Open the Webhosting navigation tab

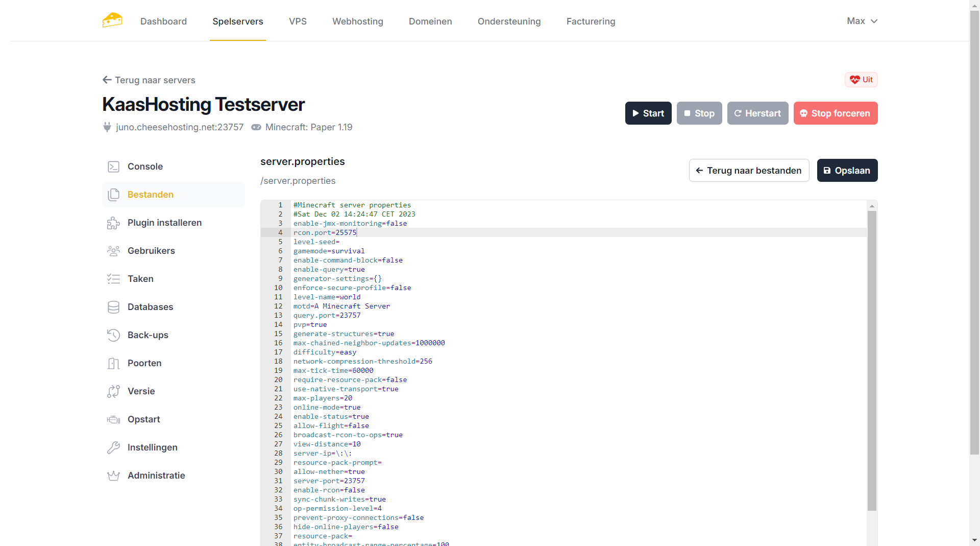[357, 21]
